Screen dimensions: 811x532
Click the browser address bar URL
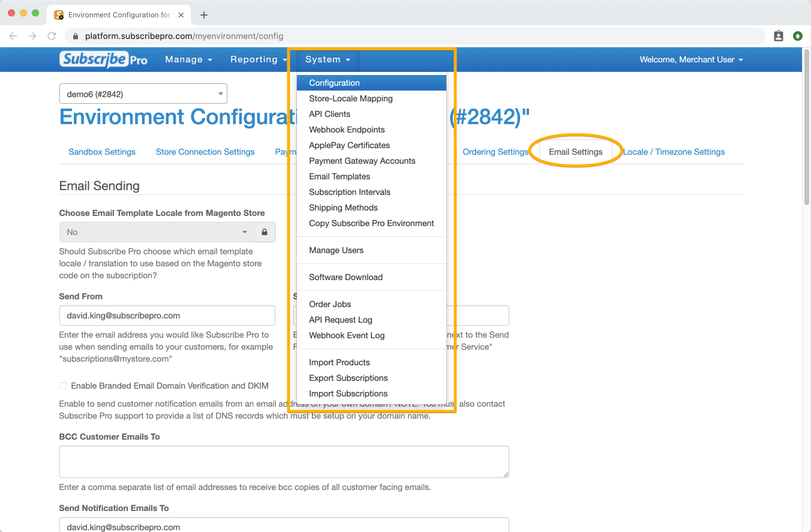184,36
